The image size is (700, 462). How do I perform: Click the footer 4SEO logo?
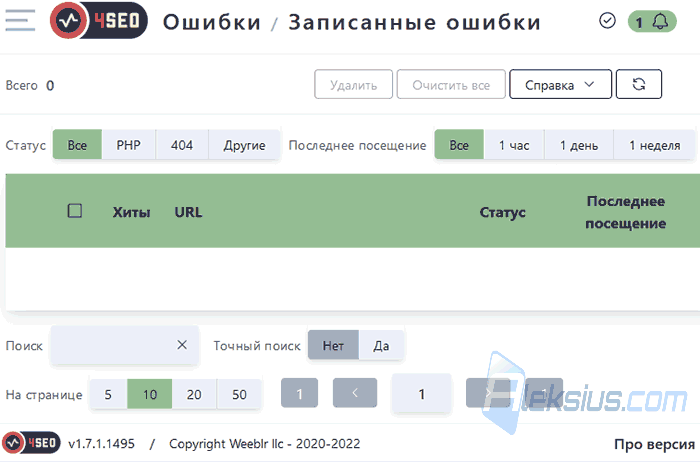pyautogui.click(x=31, y=442)
